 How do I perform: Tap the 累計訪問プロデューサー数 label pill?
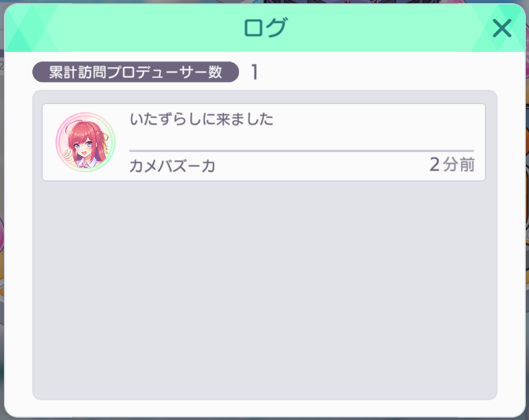(136, 72)
